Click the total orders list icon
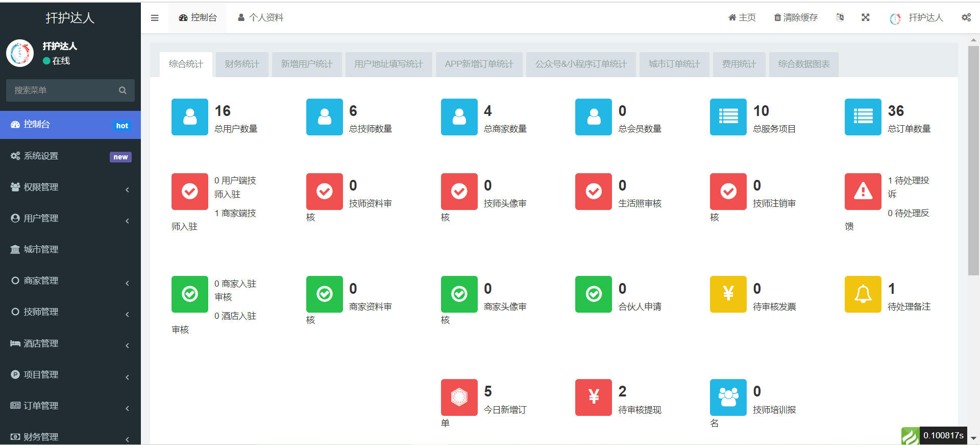Image resolution: width=980 pixels, height=445 pixels. [x=863, y=117]
